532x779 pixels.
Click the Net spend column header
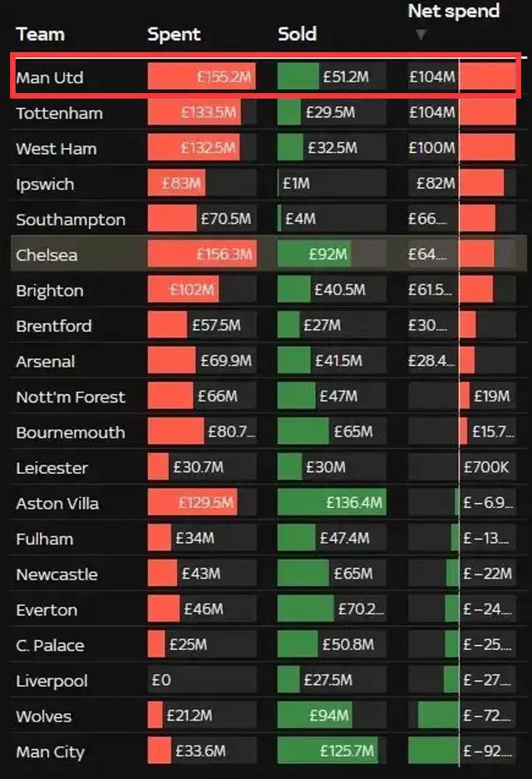(x=454, y=11)
